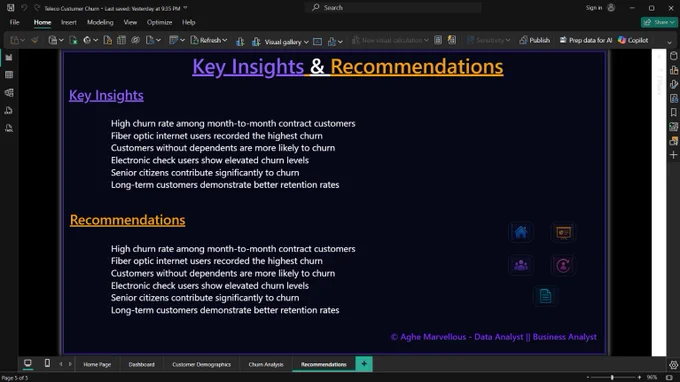Click the Customer Demographics people icon on canvas
Screen dimensions: 680x382
521,265
